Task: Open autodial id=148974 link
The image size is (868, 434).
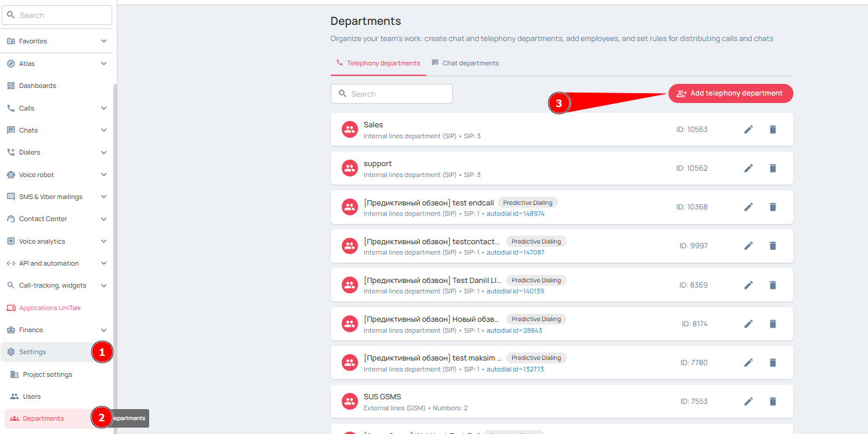Action: [x=515, y=214]
